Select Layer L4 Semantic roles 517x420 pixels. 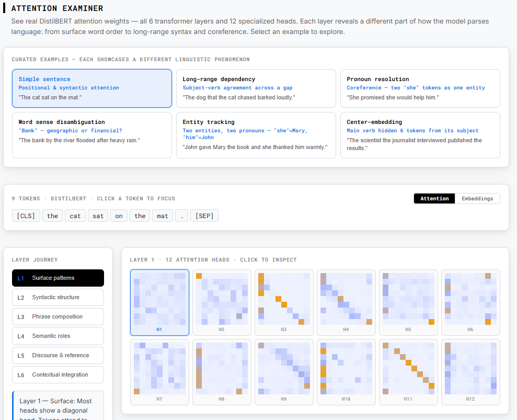coord(58,336)
